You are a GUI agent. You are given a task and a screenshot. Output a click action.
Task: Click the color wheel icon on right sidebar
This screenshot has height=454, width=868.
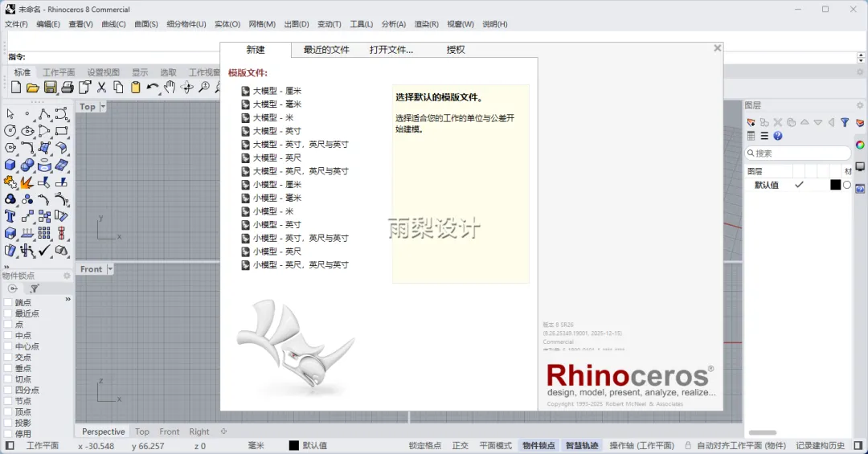coord(860,145)
